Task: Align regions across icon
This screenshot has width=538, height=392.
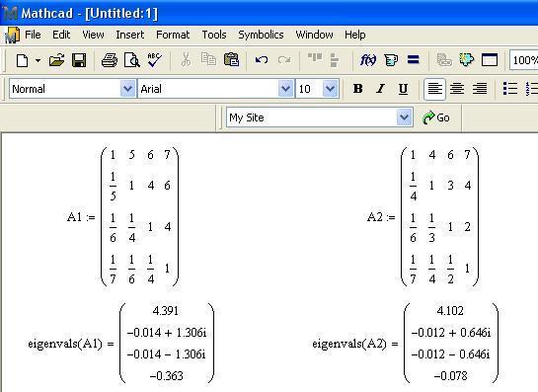Action: coord(315,58)
